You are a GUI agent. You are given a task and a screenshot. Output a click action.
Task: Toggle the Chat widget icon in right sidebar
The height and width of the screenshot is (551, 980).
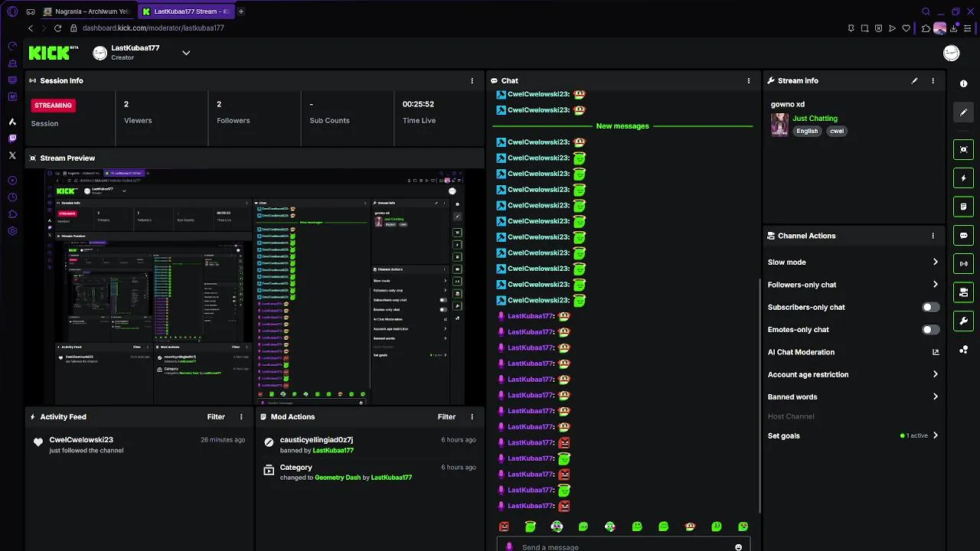click(963, 235)
